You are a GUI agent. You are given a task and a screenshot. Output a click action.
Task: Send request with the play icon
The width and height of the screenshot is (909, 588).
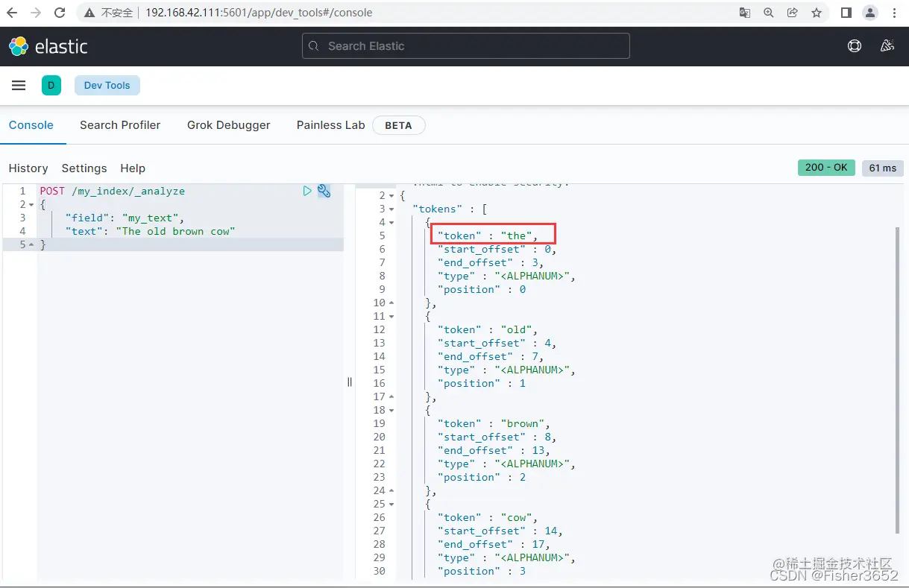307,191
